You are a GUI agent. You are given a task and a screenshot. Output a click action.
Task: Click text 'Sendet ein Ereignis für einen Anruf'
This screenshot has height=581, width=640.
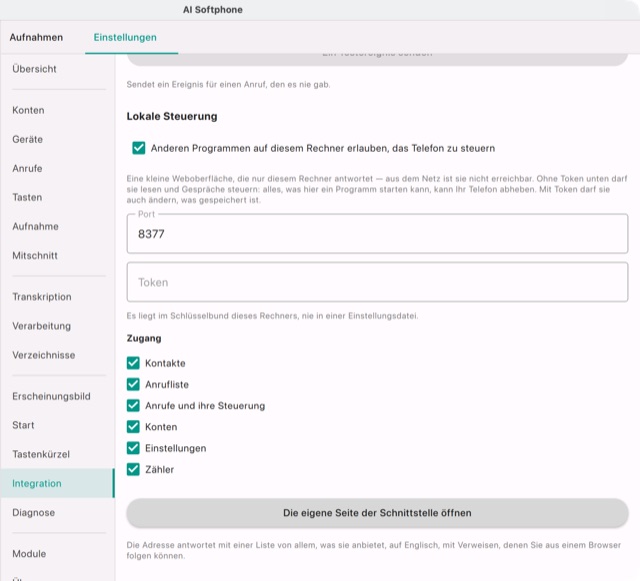[x=228, y=85]
